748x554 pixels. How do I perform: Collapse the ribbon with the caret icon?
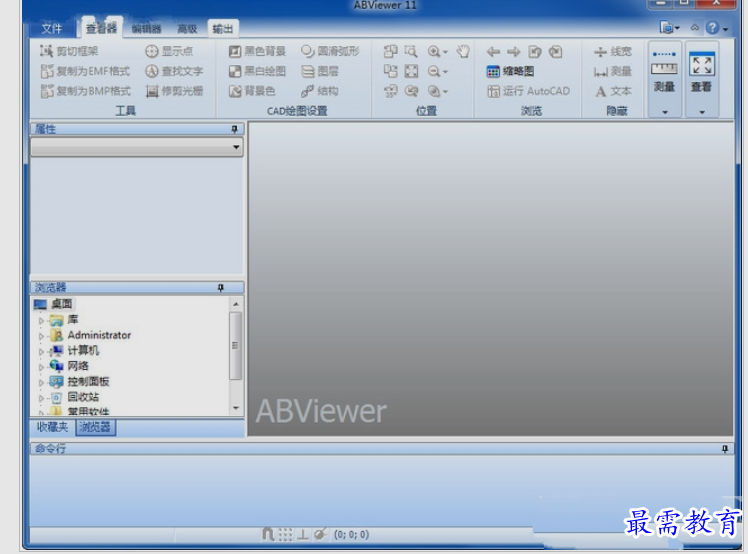point(695,28)
